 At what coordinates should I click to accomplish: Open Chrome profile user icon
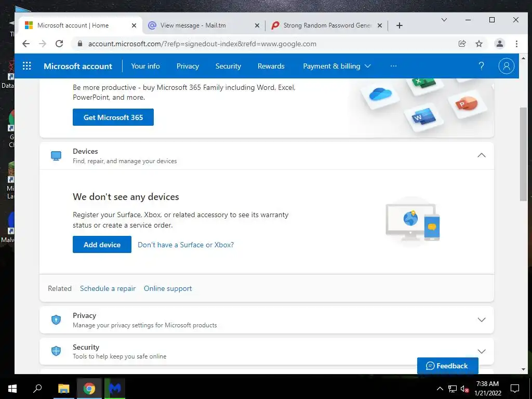[x=499, y=44]
